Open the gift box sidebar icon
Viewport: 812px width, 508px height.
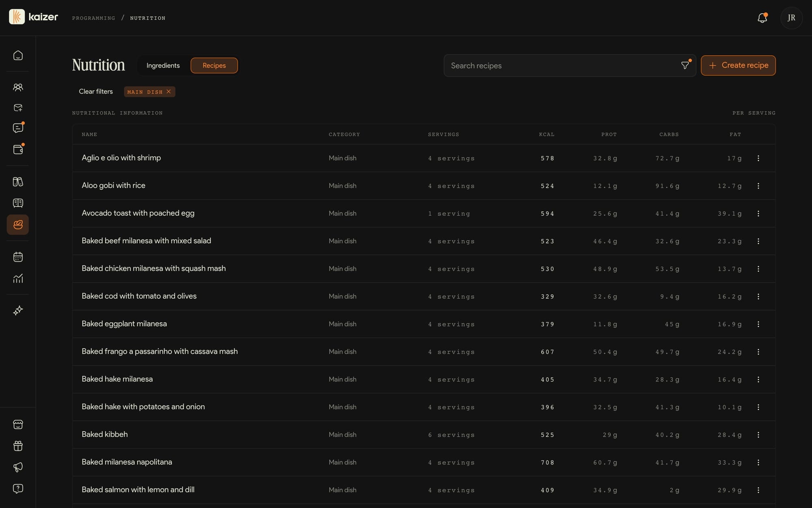pyautogui.click(x=18, y=446)
